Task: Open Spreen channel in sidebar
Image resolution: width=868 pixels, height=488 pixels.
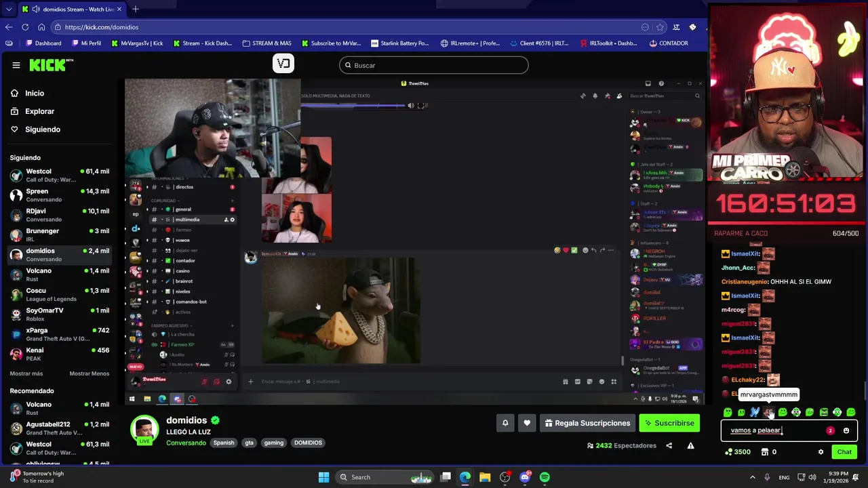Action: tap(60, 195)
